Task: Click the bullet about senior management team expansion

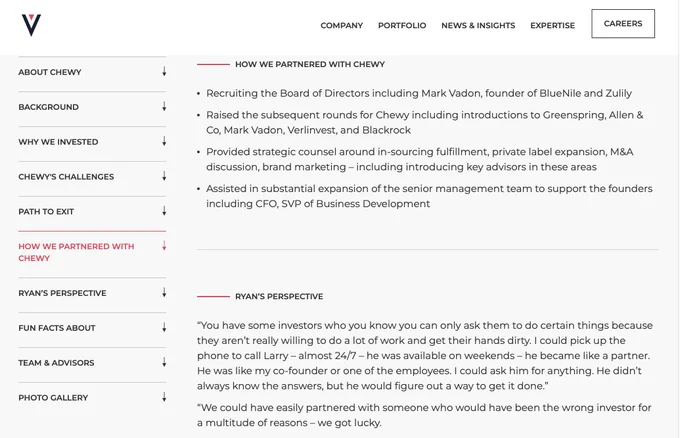Action: (429, 196)
